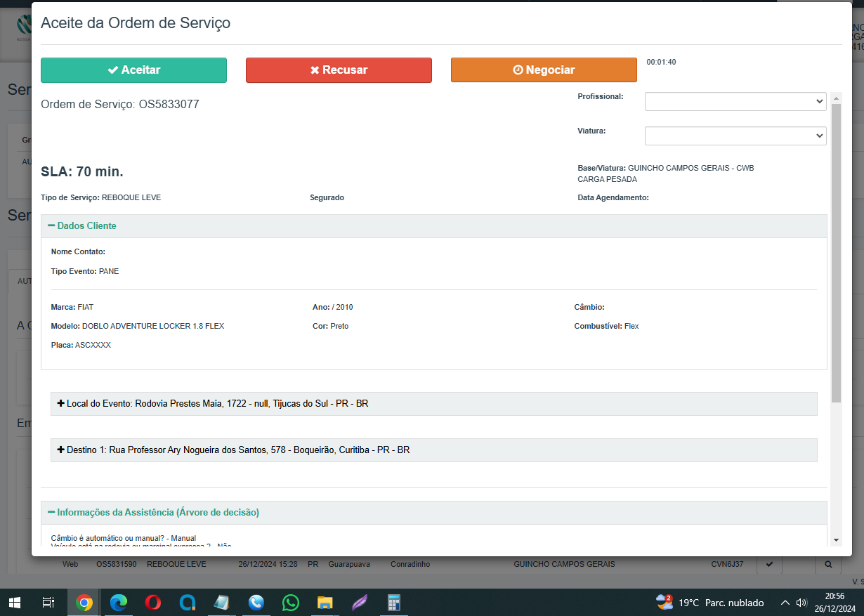Screen dimensions: 864x616
Task: Click the Tipo Evento PANE text
Action: pyautogui.click(x=85, y=271)
